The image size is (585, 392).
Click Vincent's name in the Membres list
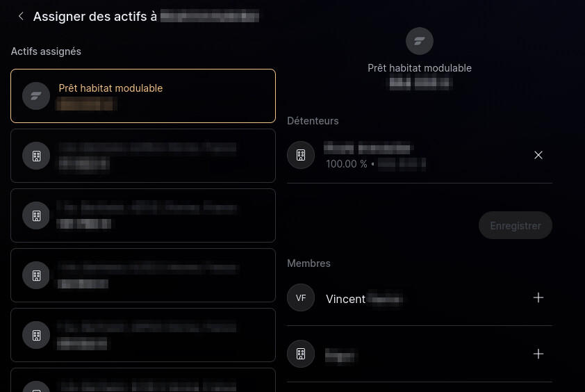pos(346,299)
